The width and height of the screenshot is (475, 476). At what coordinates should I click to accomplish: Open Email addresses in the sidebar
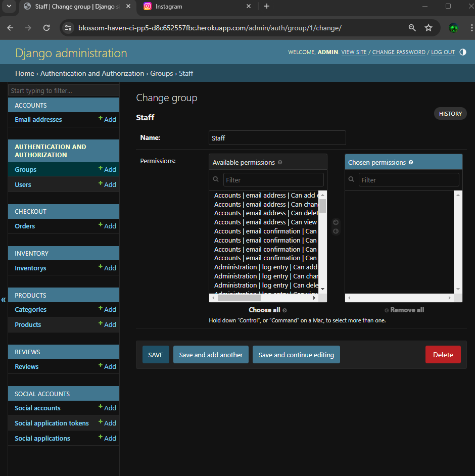coord(38,120)
